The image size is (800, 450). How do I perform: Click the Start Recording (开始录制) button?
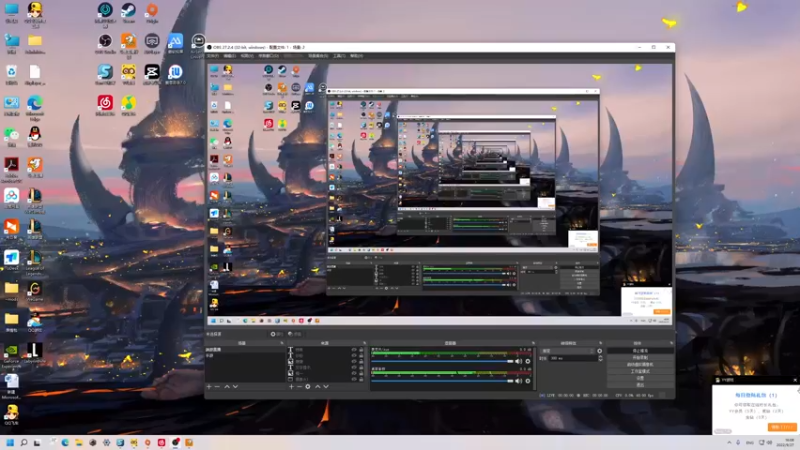click(640, 358)
